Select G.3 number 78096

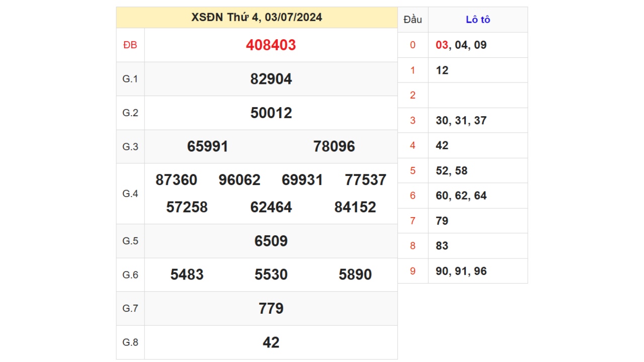334,146
